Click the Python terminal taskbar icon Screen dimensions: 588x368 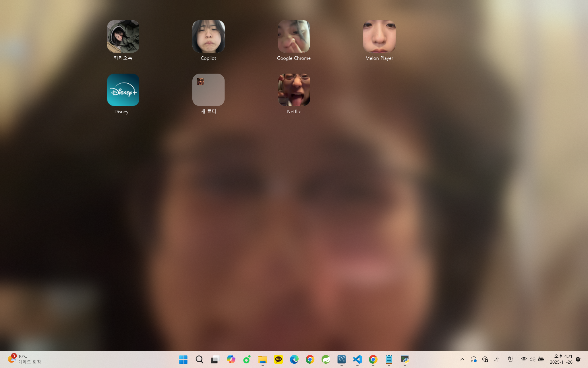tap(405, 359)
